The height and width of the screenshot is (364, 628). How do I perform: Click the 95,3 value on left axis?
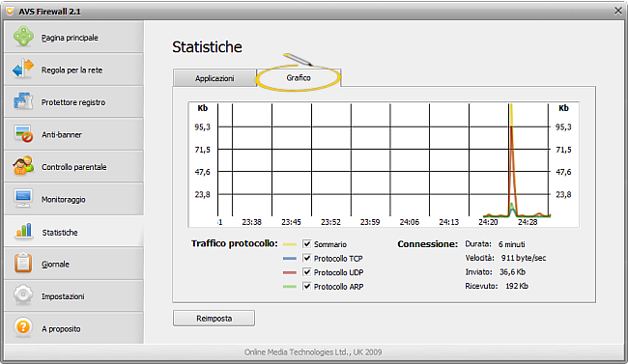[202, 126]
